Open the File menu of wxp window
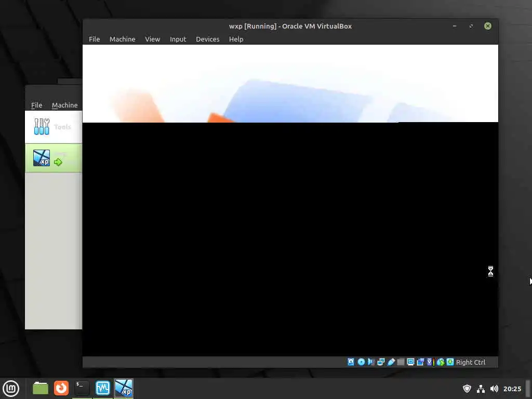This screenshot has height=399, width=532. click(95, 39)
